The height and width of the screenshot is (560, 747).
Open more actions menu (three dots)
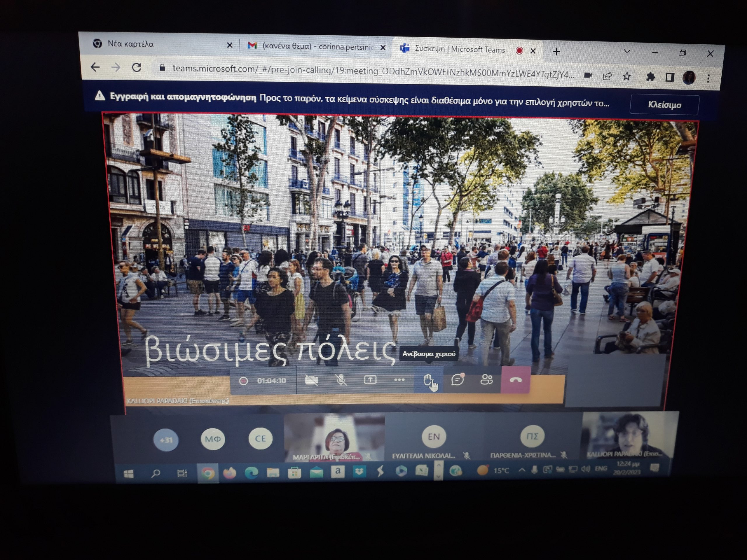[399, 380]
